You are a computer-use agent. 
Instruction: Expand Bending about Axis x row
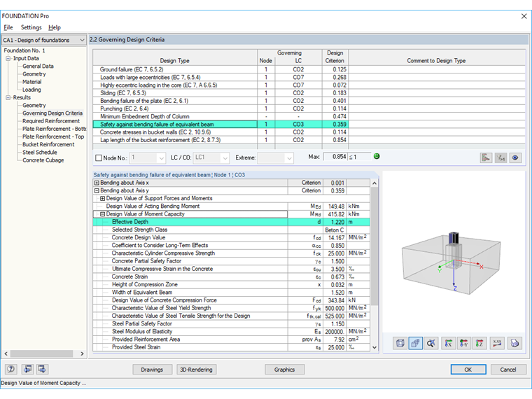[97, 183]
